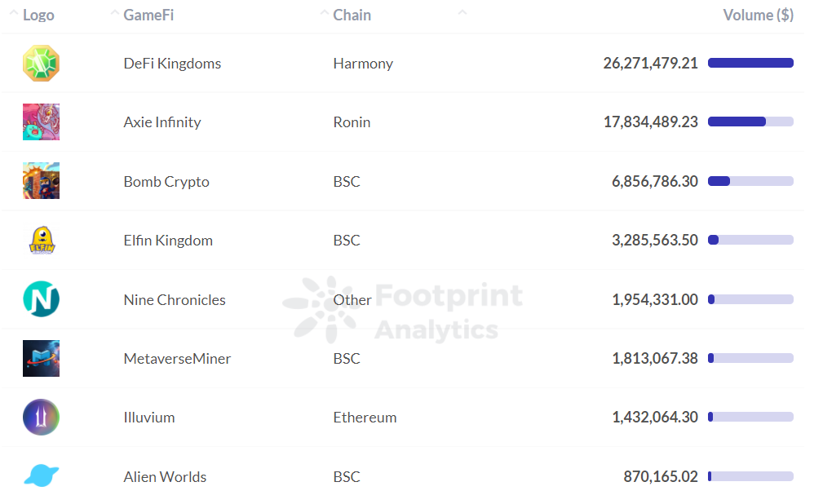Image resolution: width=823 pixels, height=504 pixels.
Task: Click the DeFi Kingdoms volume bar
Action: point(750,63)
